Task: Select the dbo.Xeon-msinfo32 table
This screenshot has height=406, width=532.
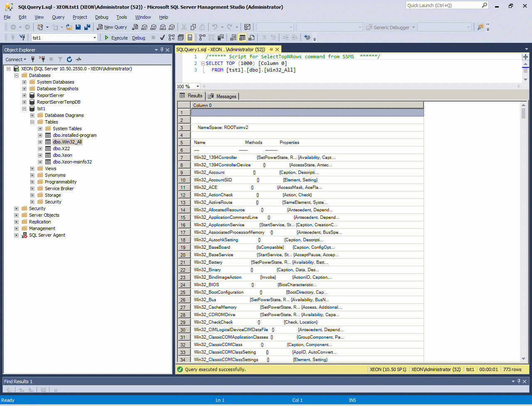Action: pos(72,162)
